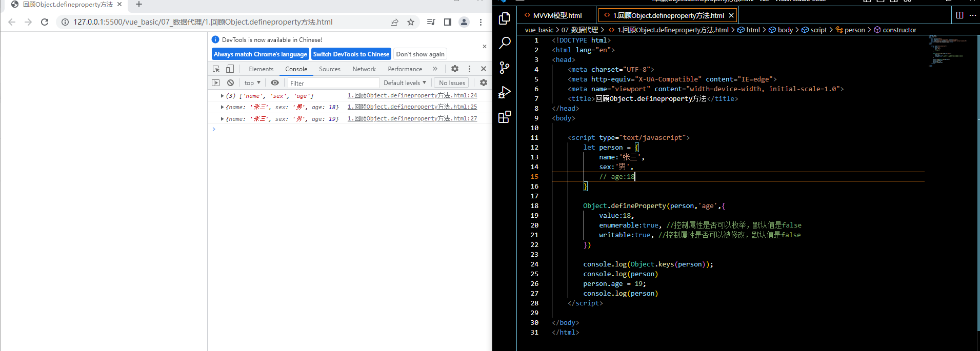The image size is (980, 351).
Task: Activate DevTools inspect element picker
Action: 216,69
